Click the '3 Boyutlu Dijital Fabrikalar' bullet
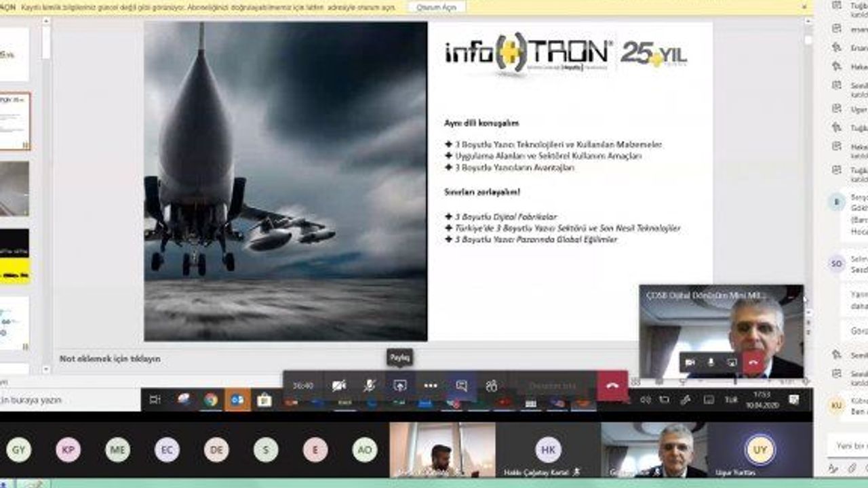Viewport: 868px width, 488px height. coord(505,217)
